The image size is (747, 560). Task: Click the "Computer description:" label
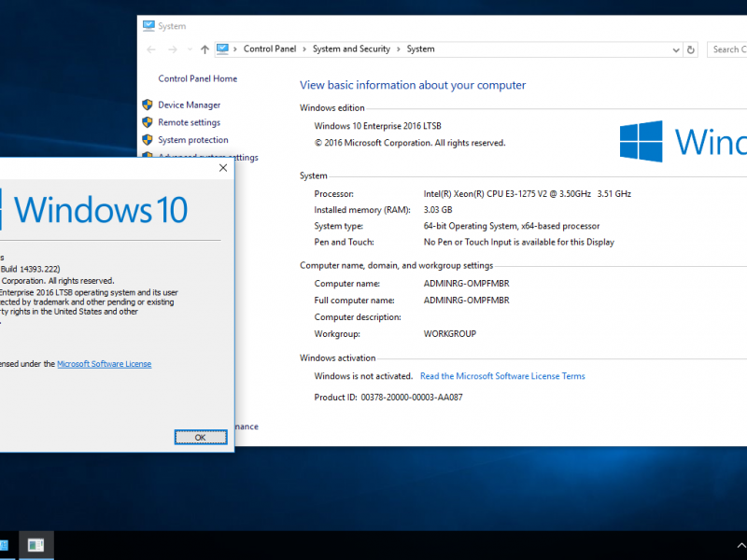358,317
